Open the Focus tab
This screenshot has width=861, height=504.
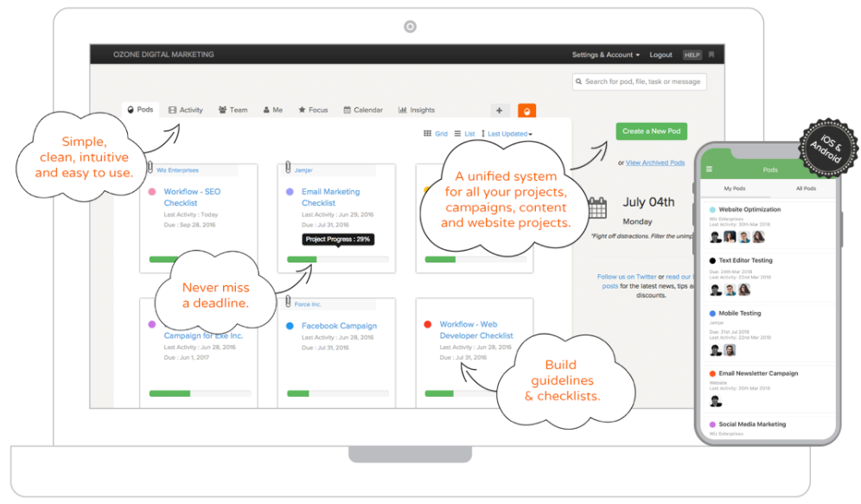coord(313,110)
